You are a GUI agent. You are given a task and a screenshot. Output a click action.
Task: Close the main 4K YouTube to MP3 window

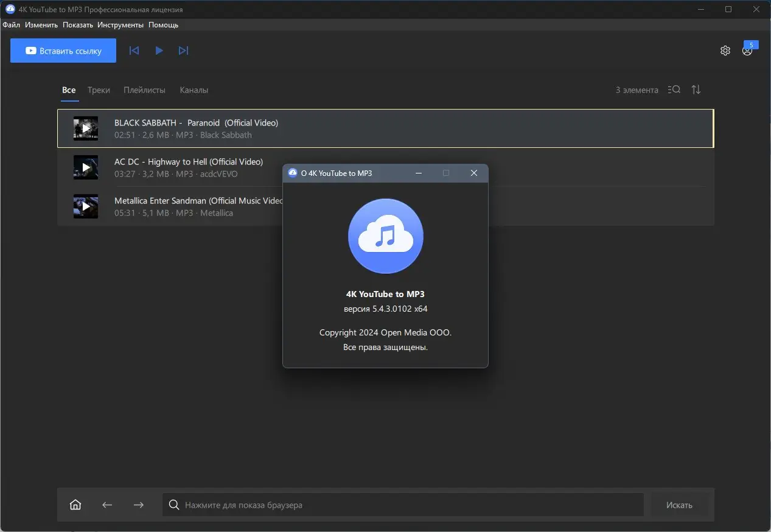click(x=757, y=9)
